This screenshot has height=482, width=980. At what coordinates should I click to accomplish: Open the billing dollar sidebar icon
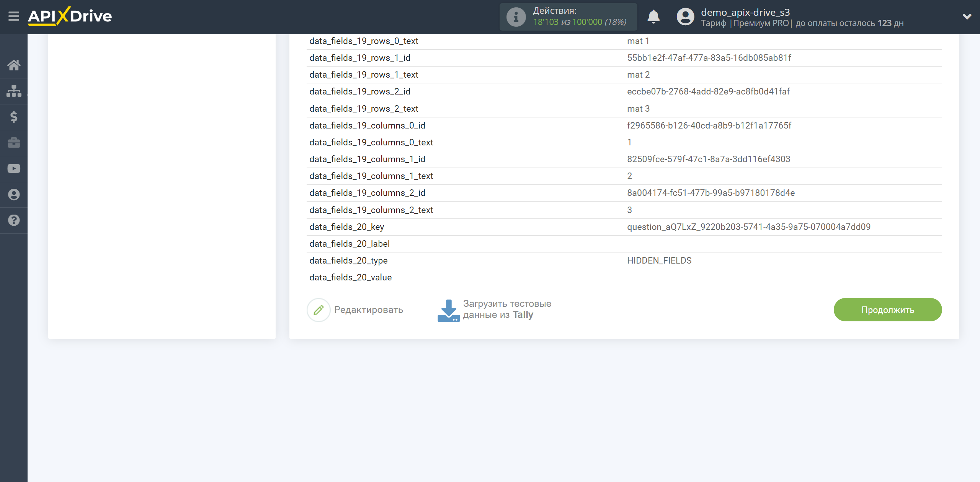14,117
